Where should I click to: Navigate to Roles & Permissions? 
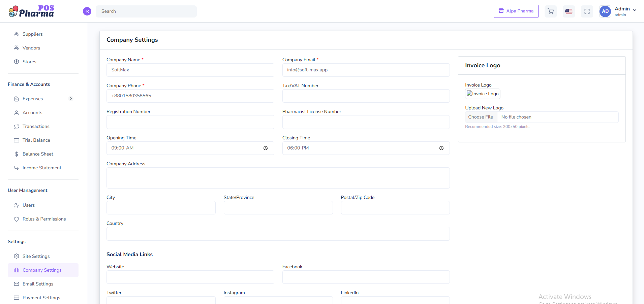[44, 219]
